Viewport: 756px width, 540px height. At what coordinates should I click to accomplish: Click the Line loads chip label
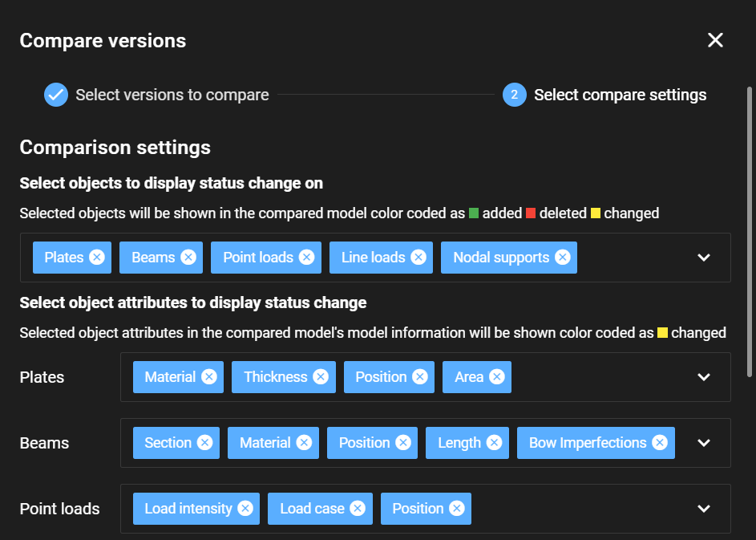(373, 258)
